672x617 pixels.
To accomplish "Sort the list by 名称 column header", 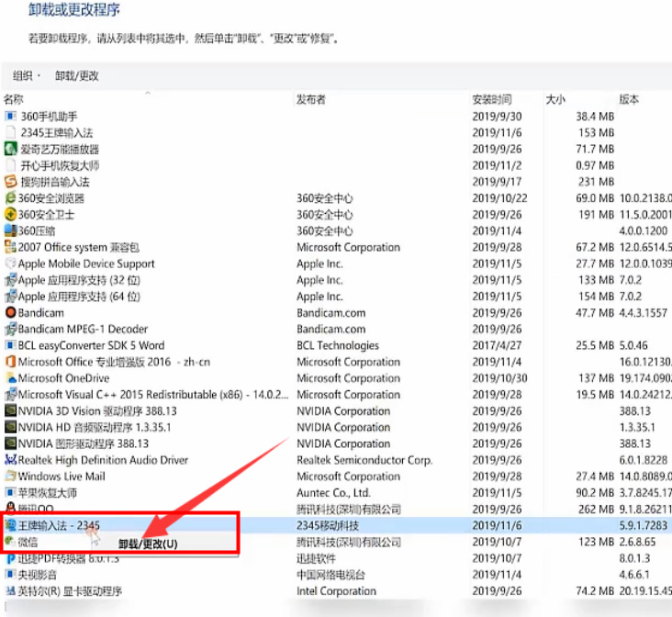I will coord(14,99).
